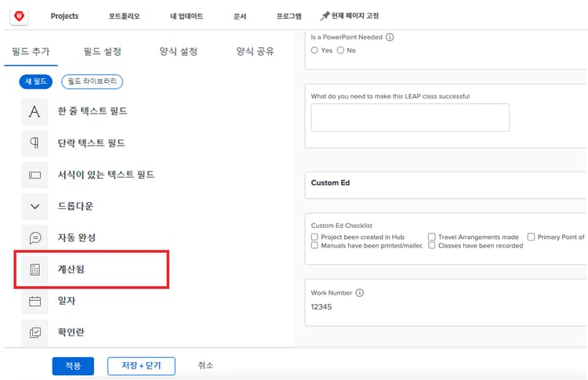The width and height of the screenshot is (588, 380).
Task: Click the single-line text field 'A' icon
Action: [x=34, y=112]
